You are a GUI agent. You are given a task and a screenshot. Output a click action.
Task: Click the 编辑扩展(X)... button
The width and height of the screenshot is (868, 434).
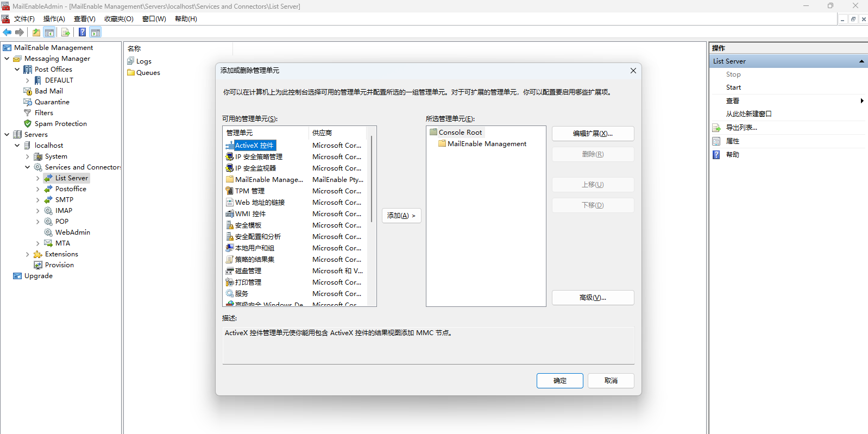pyautogui.click(x=593, y=134)
